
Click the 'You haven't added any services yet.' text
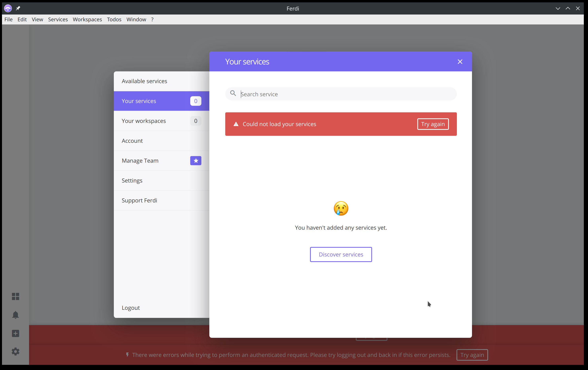[x=341, y=228]
